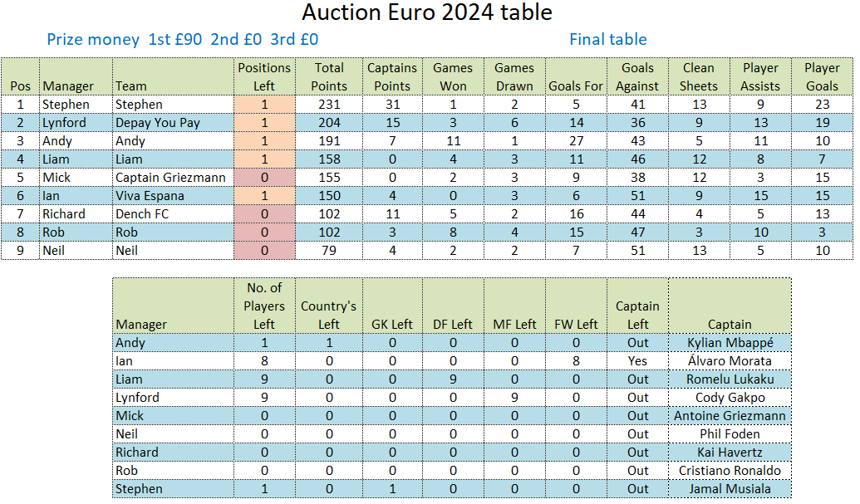Click the "Captain Griezmann" team cell
Screen dimensions: 860x504
[x=170, y=178]
